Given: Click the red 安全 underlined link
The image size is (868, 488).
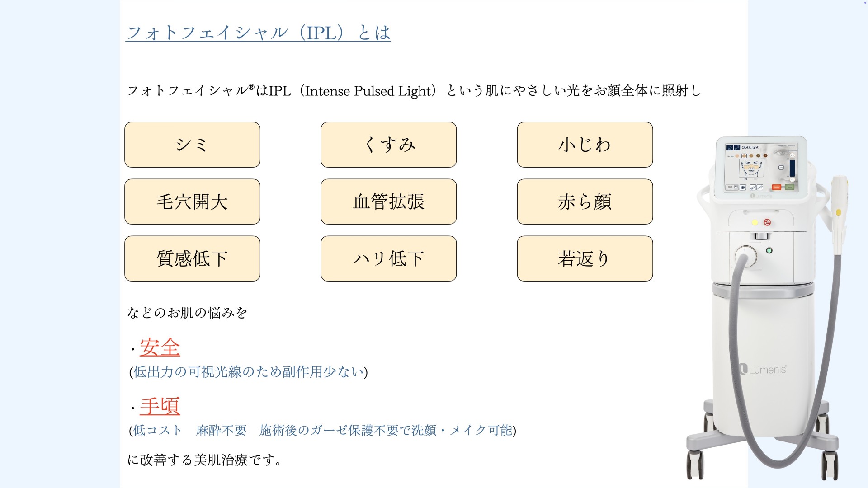Looking at the screenshot, I should tap(160, 347).
